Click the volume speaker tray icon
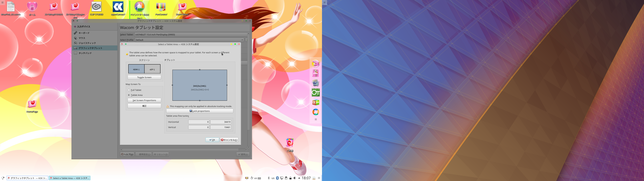644x181 pixels. pos(295,178)
